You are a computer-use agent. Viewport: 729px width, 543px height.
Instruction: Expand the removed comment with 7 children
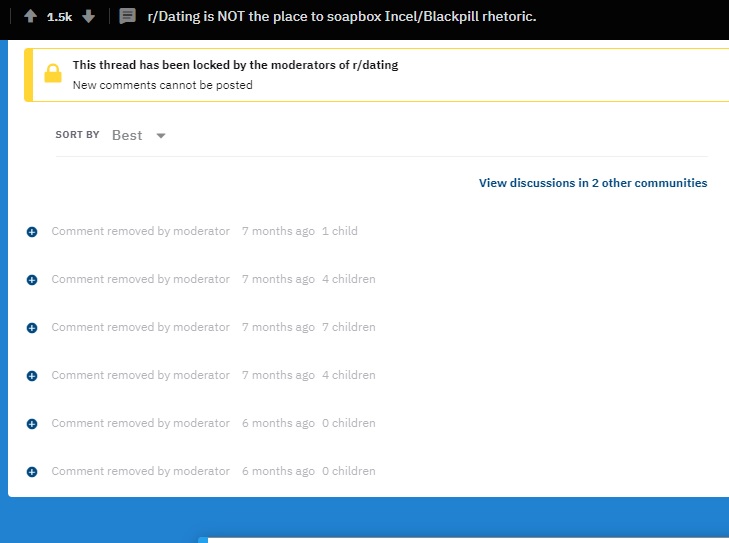pyautogui.click(x=31, y=328)
